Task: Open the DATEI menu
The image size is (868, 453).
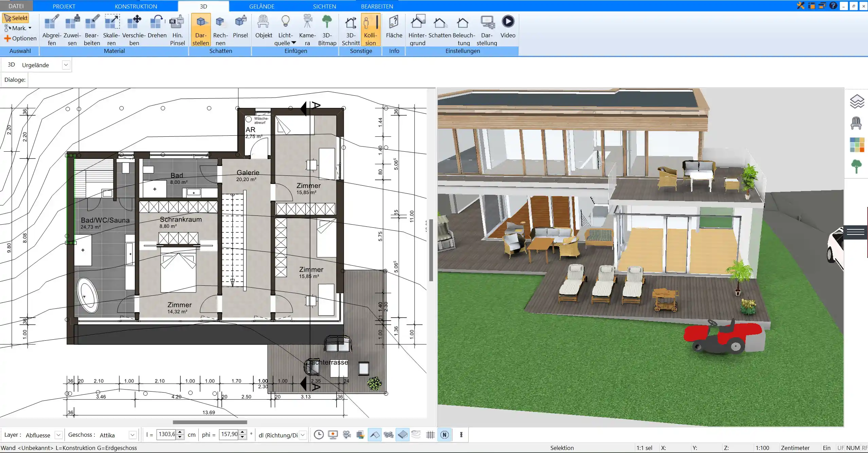Action: (16, 6)
